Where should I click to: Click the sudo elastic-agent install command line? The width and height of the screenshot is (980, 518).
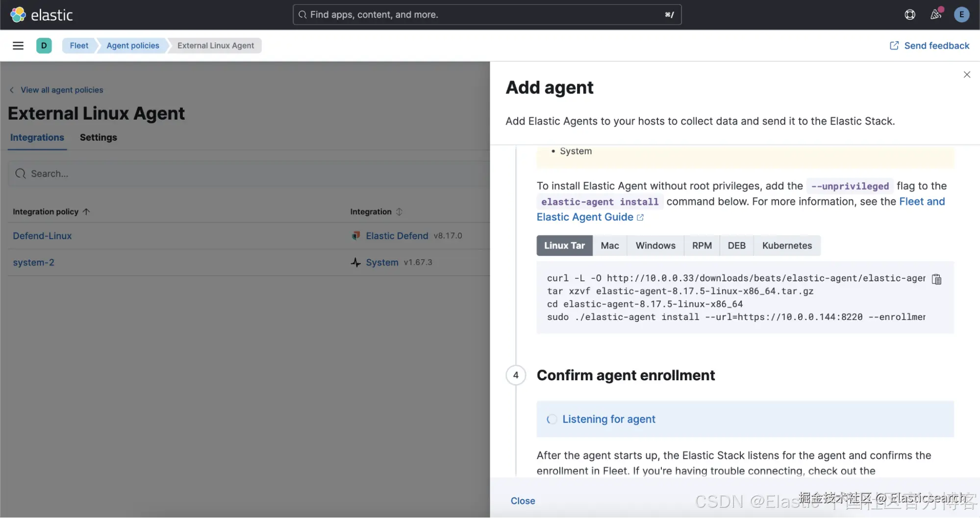pos(736,317)
